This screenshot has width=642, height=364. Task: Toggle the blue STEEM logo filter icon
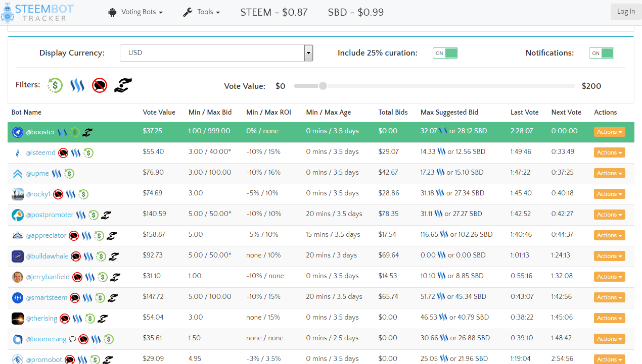(x=77, y=85)
